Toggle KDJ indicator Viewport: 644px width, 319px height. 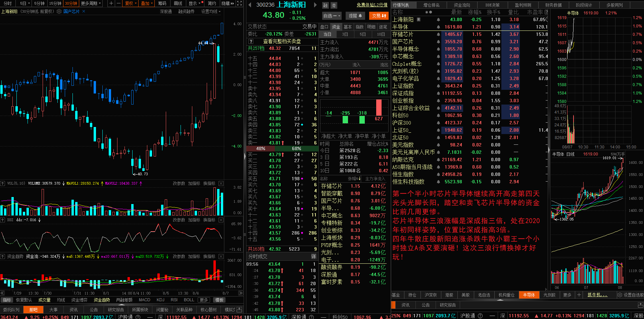(x=160, y=300)
